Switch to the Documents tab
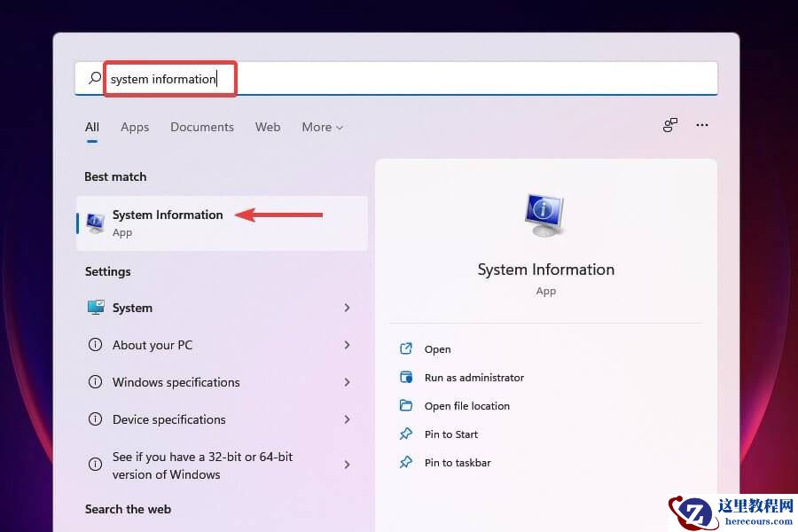Image resolution: width=798 pixels, height=532 pixels. pos(202,127)
